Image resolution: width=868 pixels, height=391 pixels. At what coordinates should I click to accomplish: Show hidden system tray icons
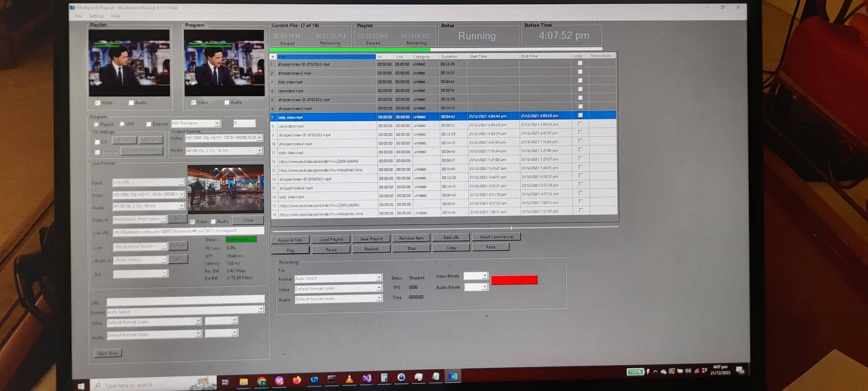coord(656,371)
